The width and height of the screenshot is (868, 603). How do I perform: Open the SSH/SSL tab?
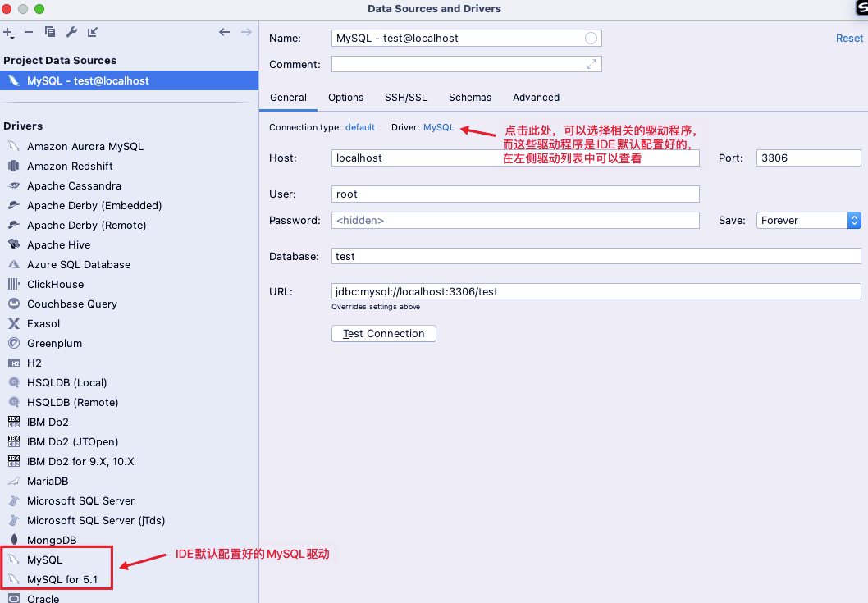pyautogui.click(x=406, y=98)
